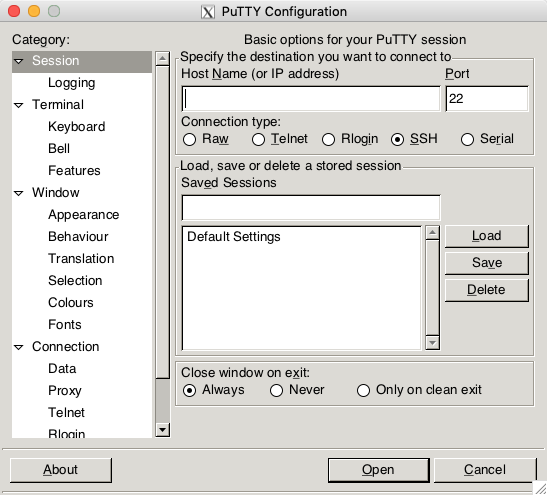Select the Logging category
This screenshot has width=547, height=495.
tap(72, 83)
